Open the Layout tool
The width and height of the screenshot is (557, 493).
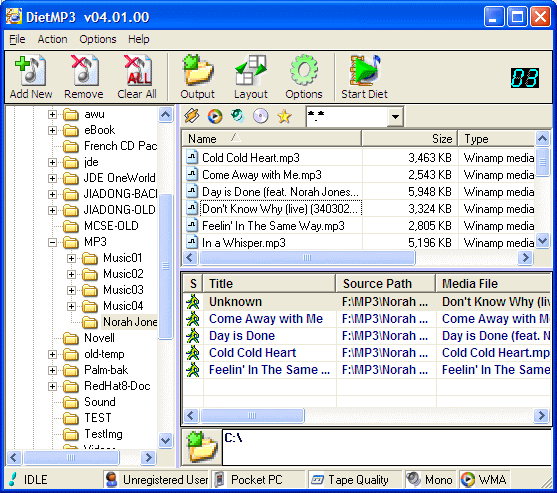click(251, 70)
